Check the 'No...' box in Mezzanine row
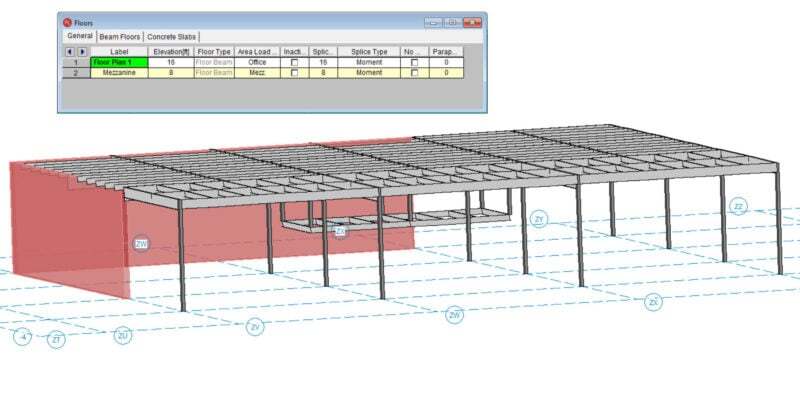 coord(412,73)
